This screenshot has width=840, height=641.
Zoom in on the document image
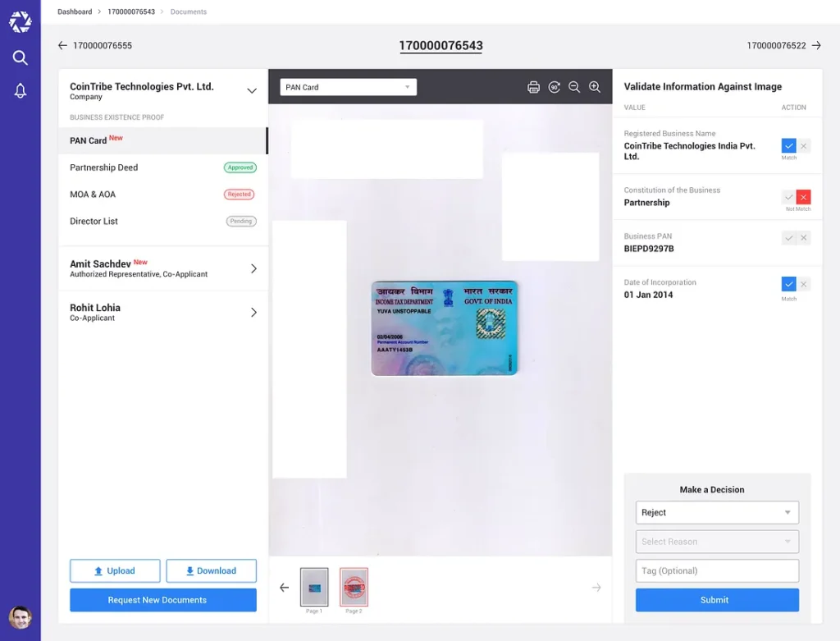pos(595,87)
